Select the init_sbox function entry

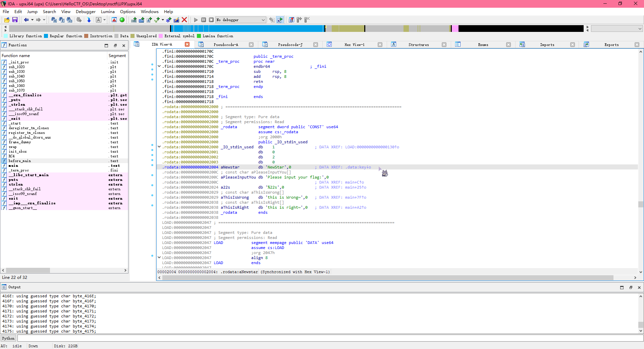[x=17, y=152]
